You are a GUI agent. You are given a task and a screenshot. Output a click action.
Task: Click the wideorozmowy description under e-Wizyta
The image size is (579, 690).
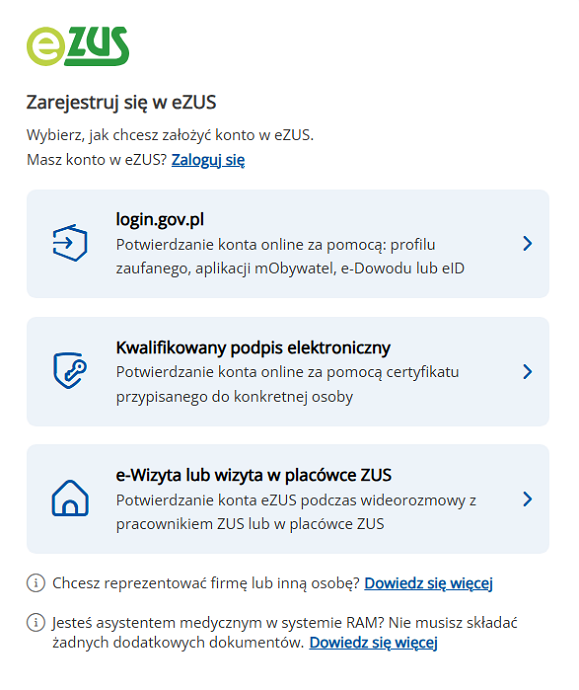(x=296, y=512)
